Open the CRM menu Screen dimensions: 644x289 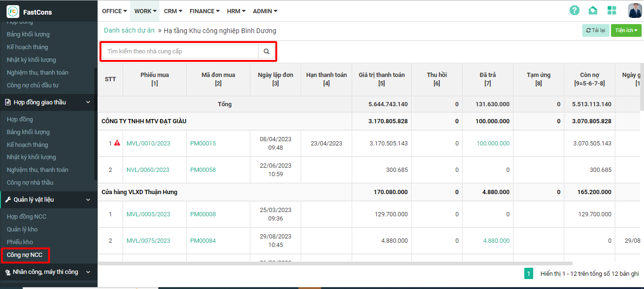tap(173, 11)
